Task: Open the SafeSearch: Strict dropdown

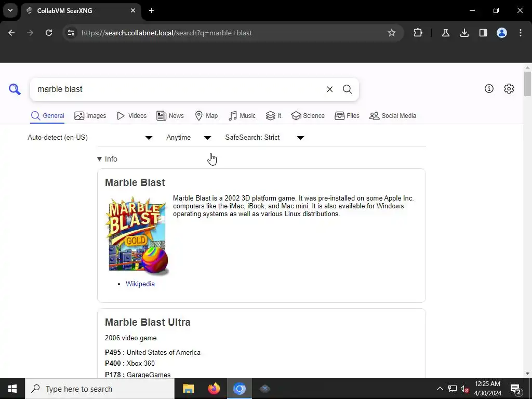Action: click(264, 137)
